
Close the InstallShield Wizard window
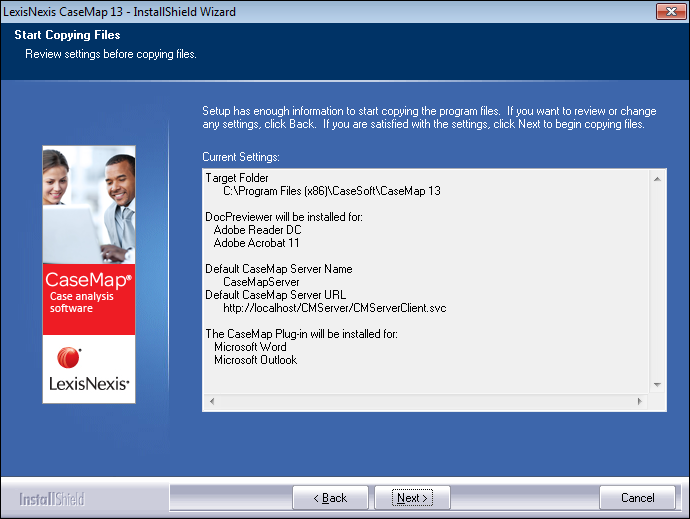pos(669,11)
